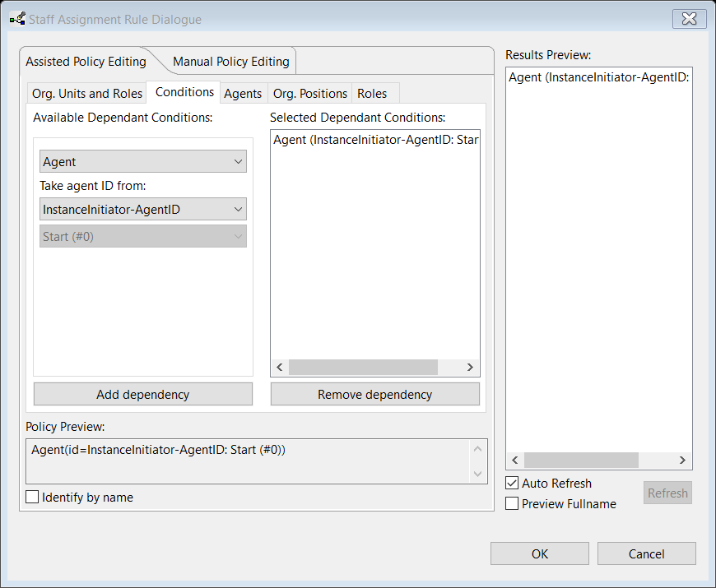Expand the InstanceInitiator-AgentID dropdown
The width and height of the screenshot is (716, 588).
pyautogui.click(x=142, y=210)
